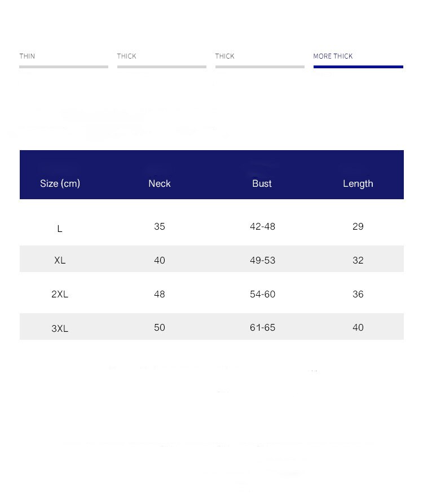
Task: Click the first THICK label
Action: pyautogui.click(x=126, y=56)
